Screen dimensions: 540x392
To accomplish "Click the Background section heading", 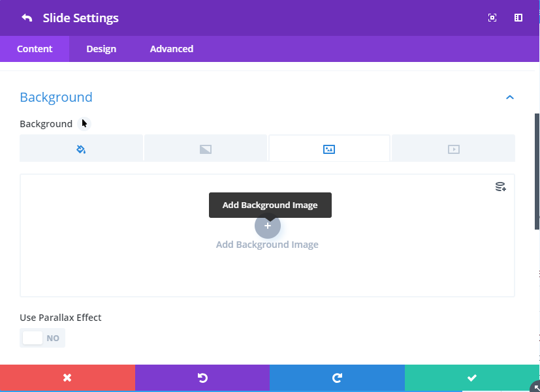I will pos(56,97).
